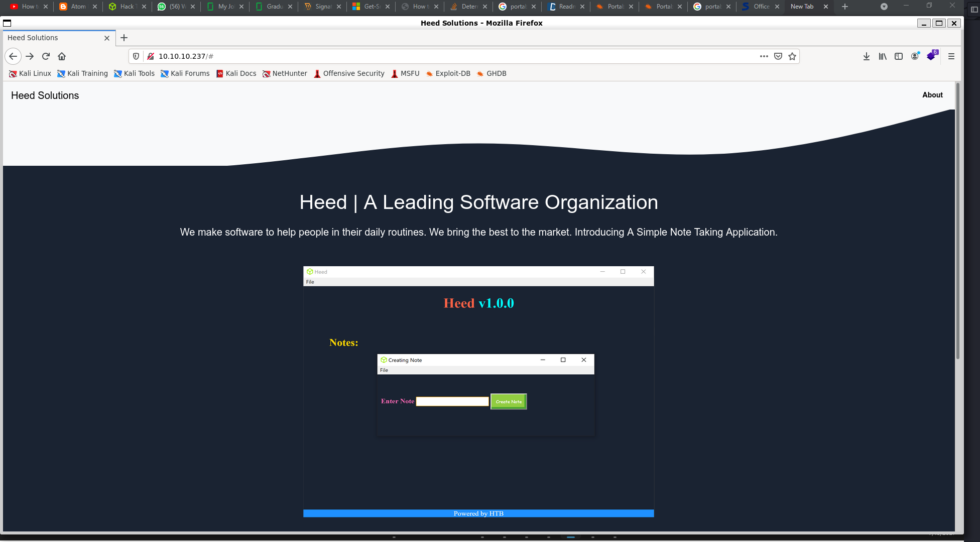Open Offensive Security bookmark
This screenshot has width=980, height=542.
click(x=349, y=73)
